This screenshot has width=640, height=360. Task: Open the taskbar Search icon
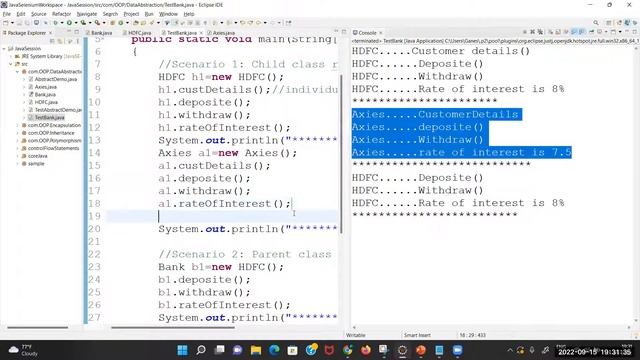(201, 350)
